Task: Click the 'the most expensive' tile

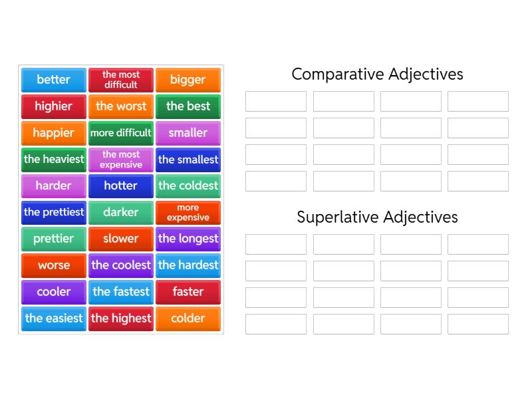Action: click(120, 160)
